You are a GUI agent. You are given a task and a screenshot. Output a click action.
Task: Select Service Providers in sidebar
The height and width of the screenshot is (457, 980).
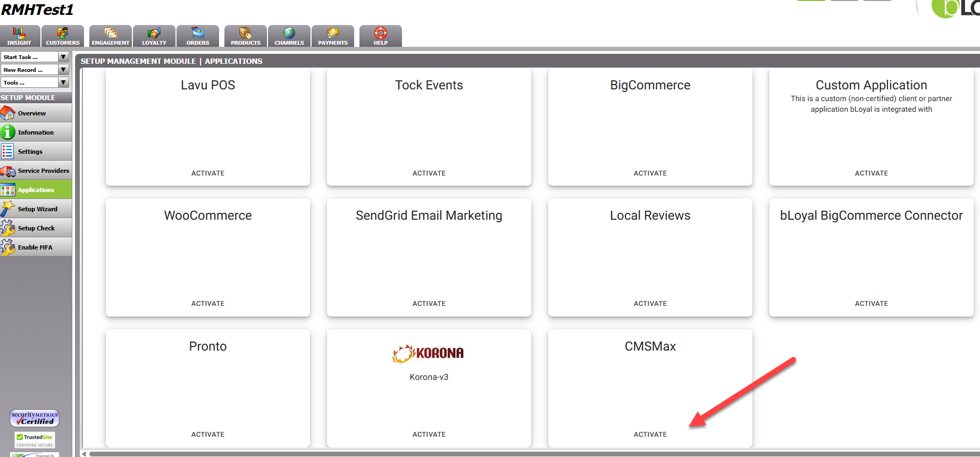[x=43, y=171]
